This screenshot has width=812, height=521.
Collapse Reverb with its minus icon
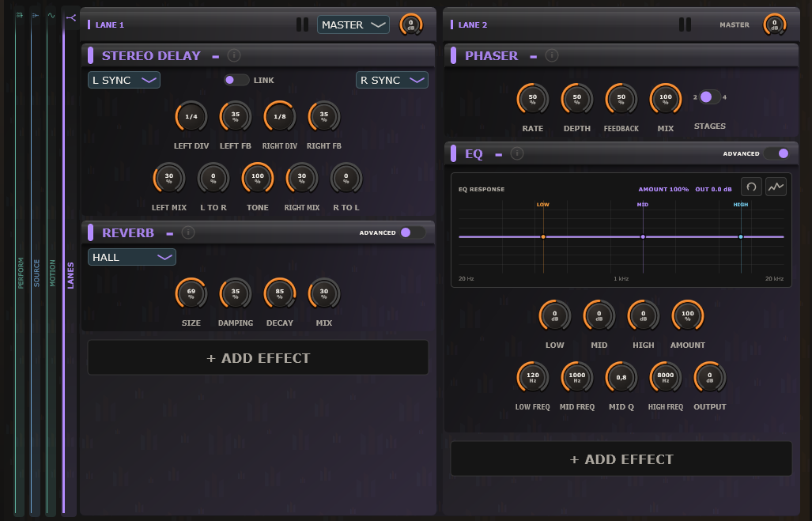pyautogui.click(x=169, y=233)
